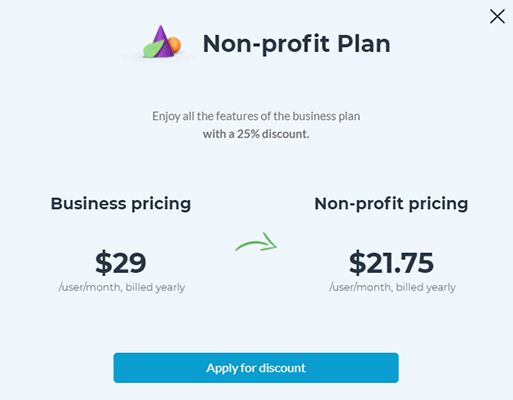The image size is (513, 400).
Task: Click billing note under $21.75 price
Action: coord(392,287)
